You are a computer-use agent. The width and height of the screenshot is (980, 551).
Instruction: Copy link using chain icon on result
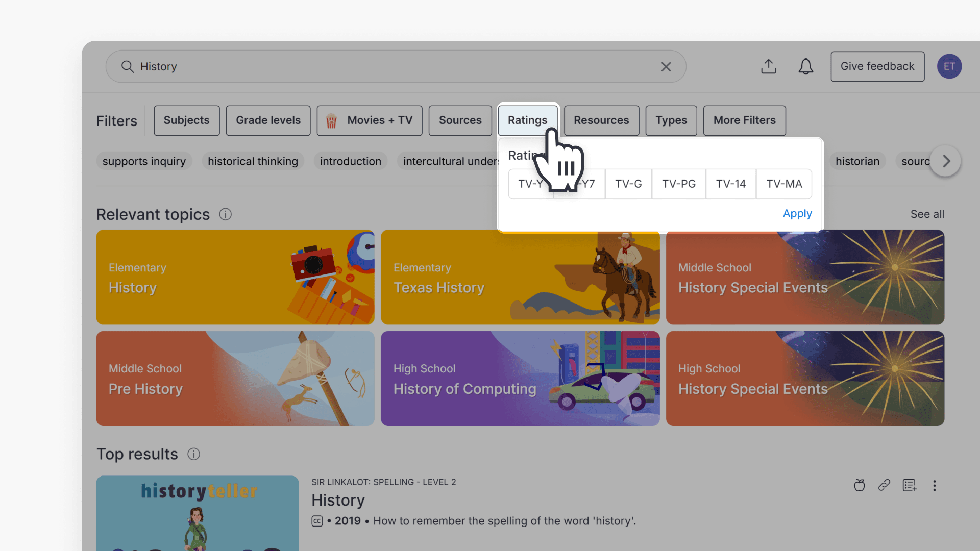pyautogui.click(x=884, y=485)
